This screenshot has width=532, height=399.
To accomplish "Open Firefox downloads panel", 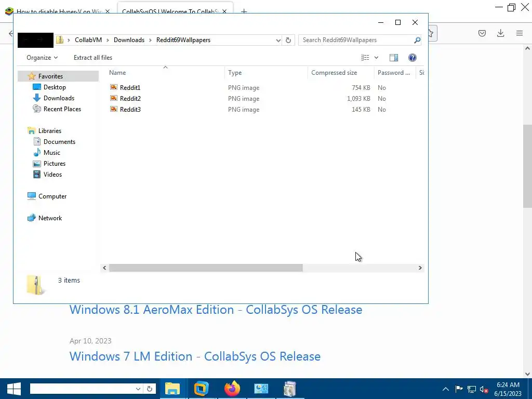I will 500,33.
